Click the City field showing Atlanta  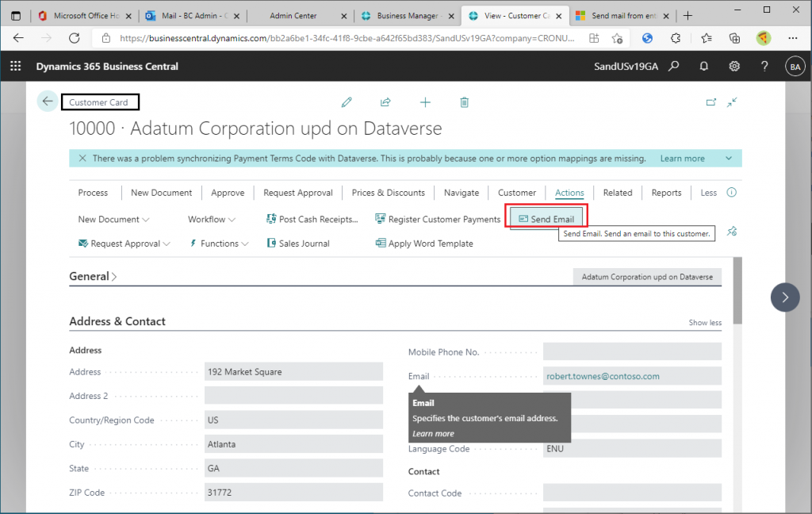[x=293, y=444]
